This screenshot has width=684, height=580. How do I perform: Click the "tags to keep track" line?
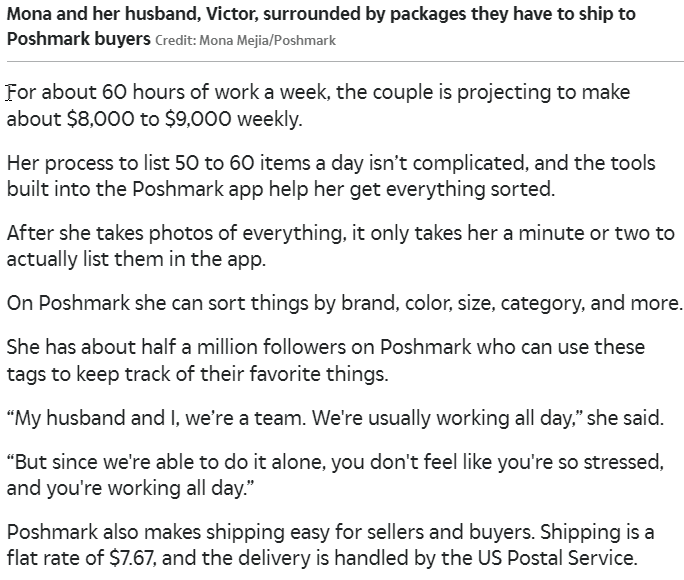pos(197,374)
